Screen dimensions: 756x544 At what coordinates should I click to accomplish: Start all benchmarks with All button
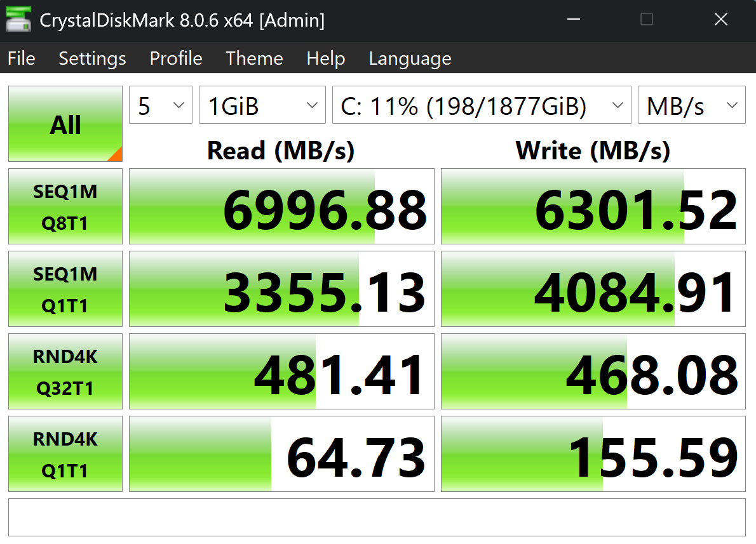(65, 124)
